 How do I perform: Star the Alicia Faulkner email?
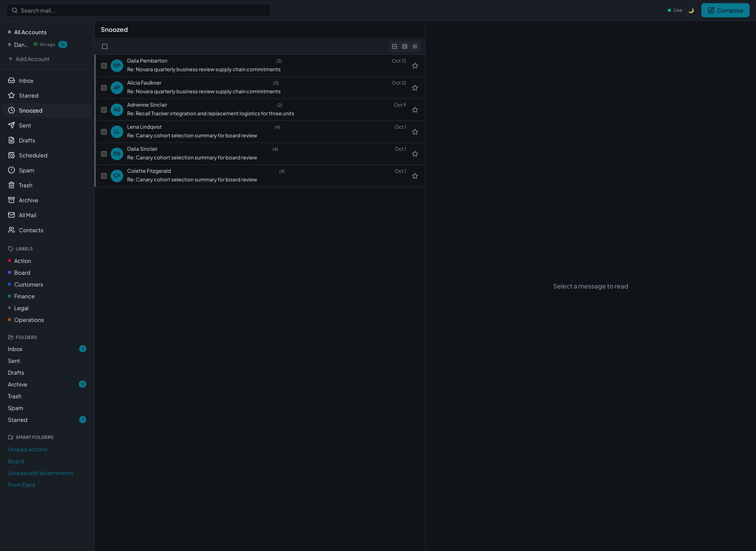click(x=415, y=87)
